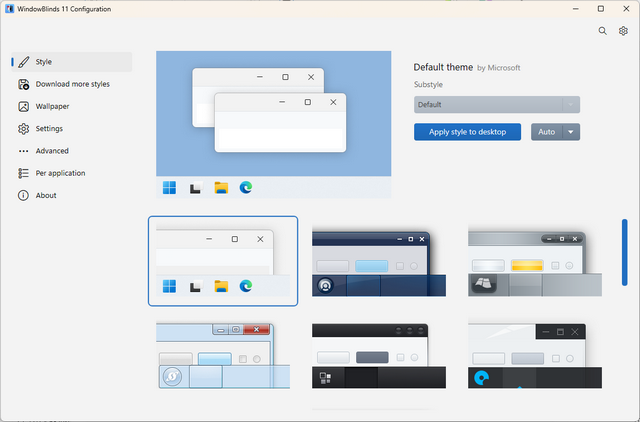Go to Per application page

60,173
